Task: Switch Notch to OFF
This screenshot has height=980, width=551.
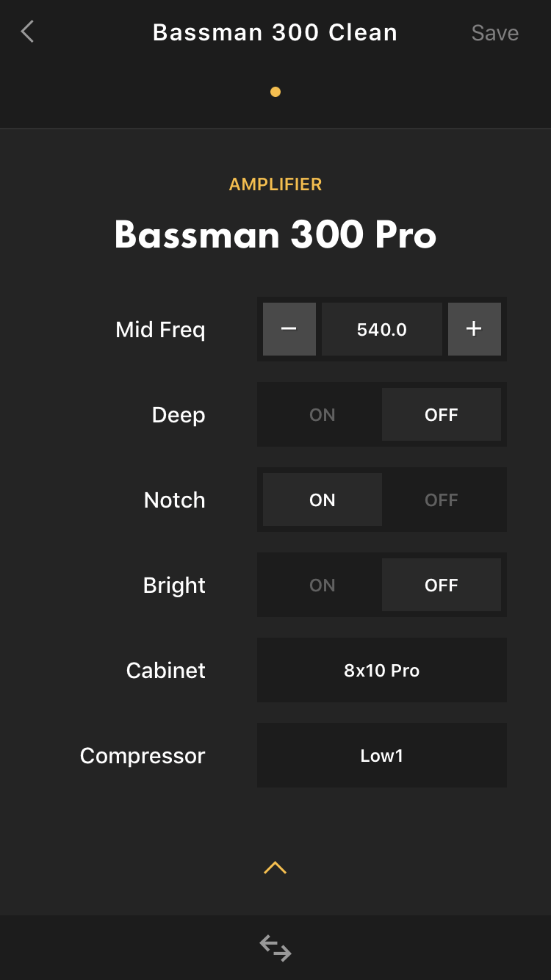Action: pos(442,500)
